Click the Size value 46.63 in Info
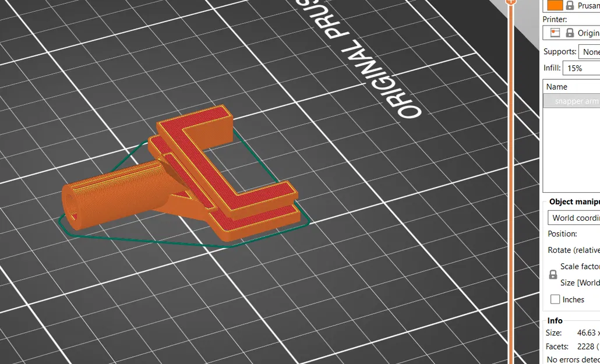 (586, 333)
